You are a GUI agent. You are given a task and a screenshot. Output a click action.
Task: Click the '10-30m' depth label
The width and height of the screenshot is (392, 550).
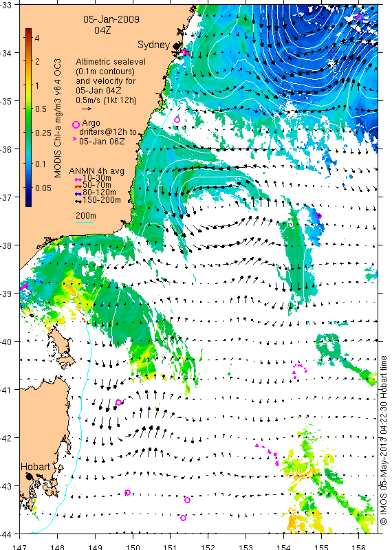(97, 178)
